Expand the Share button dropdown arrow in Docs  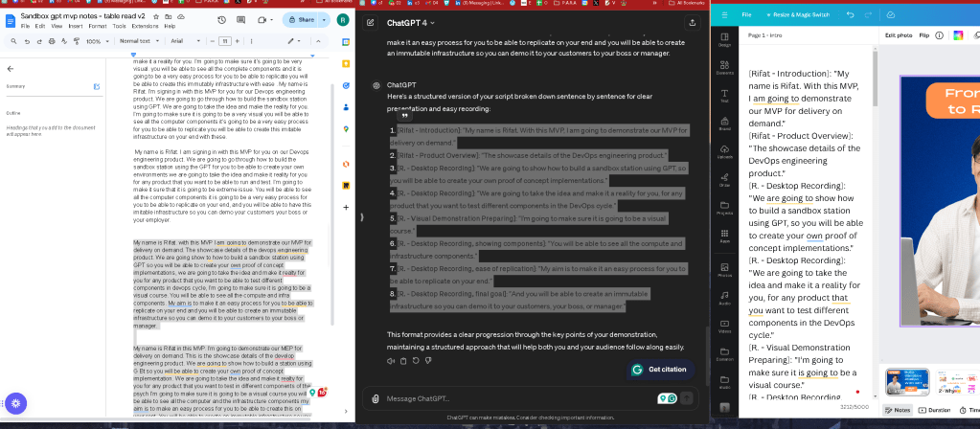point(324,20)
